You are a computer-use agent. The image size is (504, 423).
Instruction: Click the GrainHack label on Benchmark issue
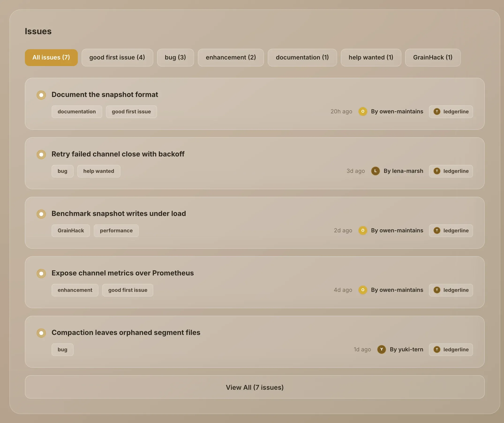click(71, 230)
